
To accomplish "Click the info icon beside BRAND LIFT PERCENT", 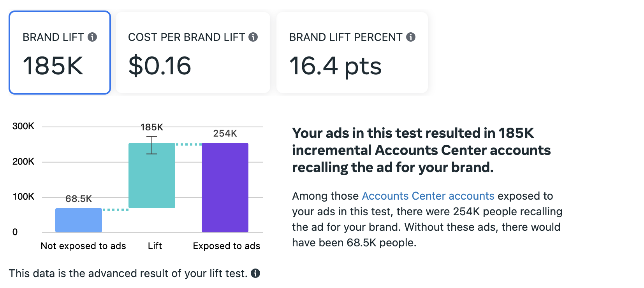I will 411,37.
